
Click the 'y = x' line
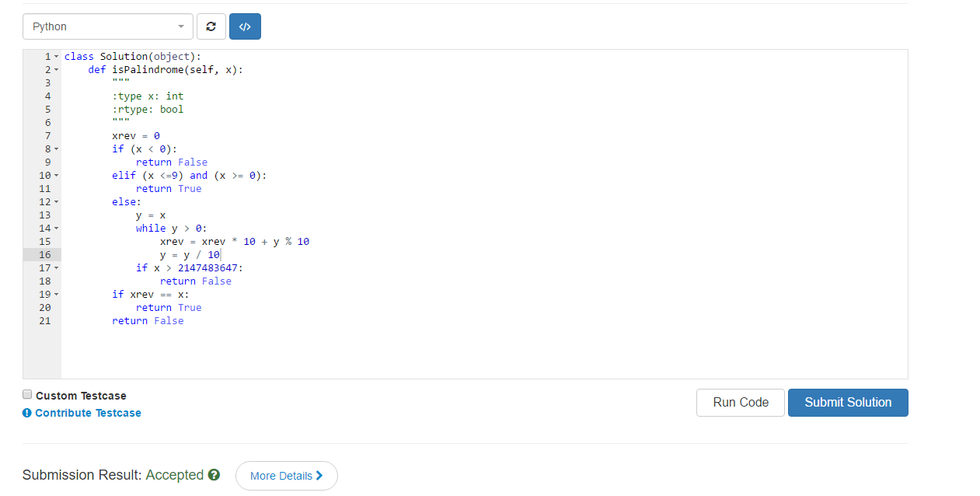151,215
